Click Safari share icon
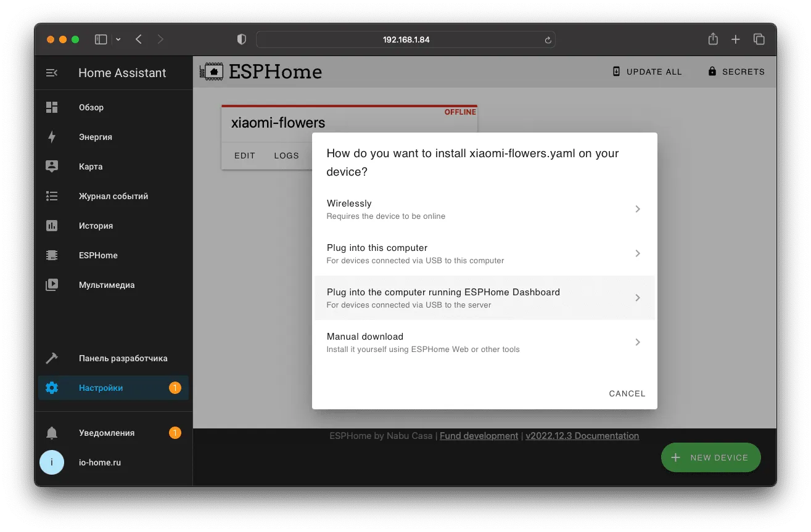811x532 pixels. [713, 39]
